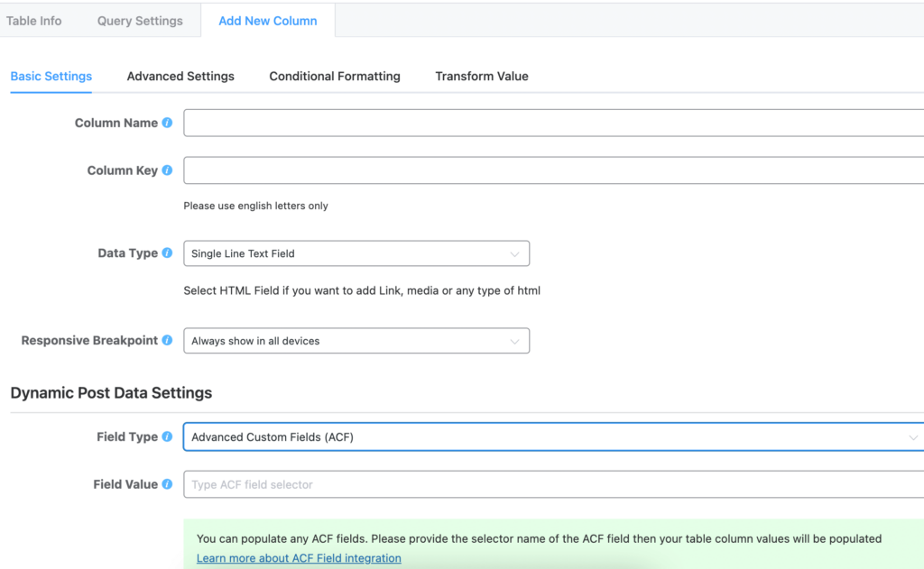Click the info icon beside Data Type
The width and height of the screenshot is (924, 569).
coord(167,252)
